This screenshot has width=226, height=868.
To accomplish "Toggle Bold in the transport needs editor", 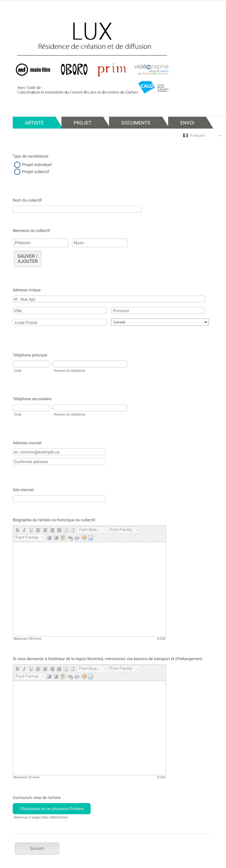I will coord(17,669).
